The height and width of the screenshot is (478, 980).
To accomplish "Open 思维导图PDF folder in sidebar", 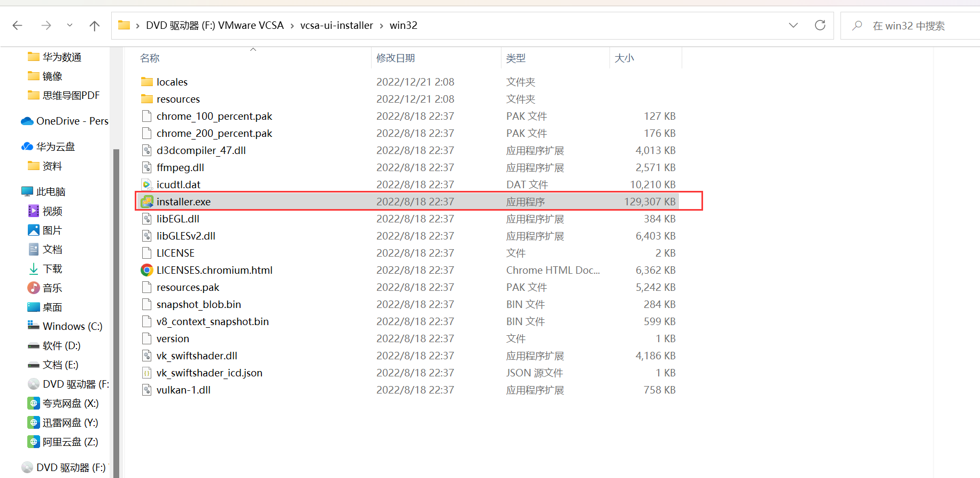I will [71, 95].
